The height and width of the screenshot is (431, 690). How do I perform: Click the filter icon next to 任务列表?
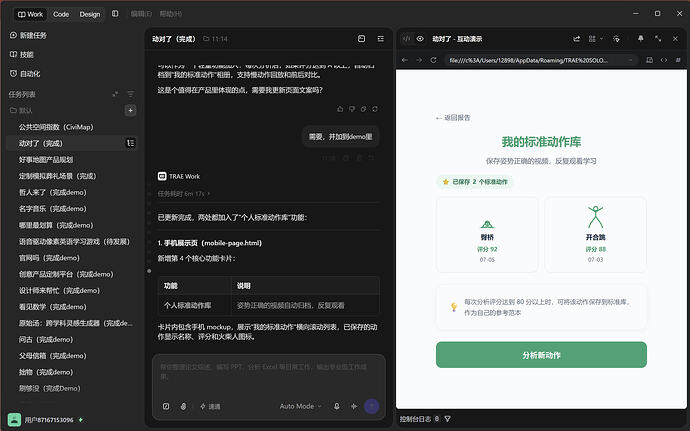pos(131,94)
